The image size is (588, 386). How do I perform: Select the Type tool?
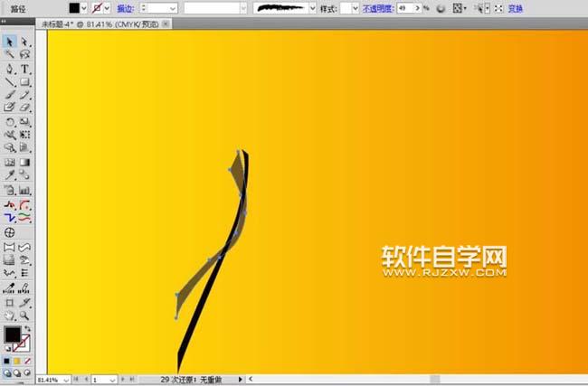(24, 69)
